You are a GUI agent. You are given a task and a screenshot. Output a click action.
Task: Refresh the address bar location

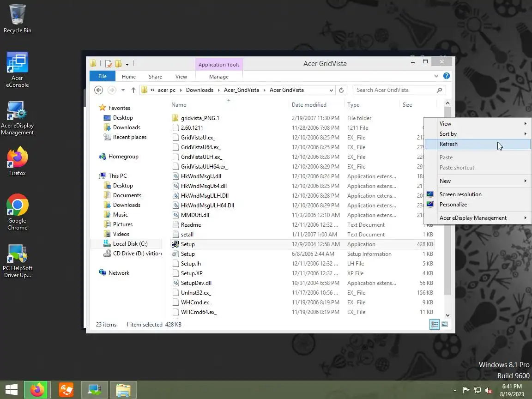(341, 90)
